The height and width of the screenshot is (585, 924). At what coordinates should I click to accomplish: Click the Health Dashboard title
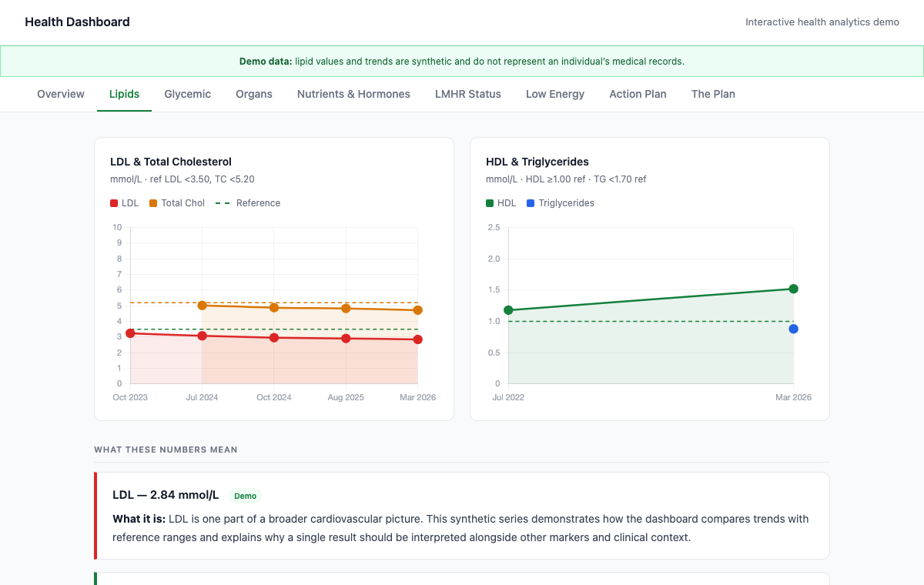(x=77, y=22)
